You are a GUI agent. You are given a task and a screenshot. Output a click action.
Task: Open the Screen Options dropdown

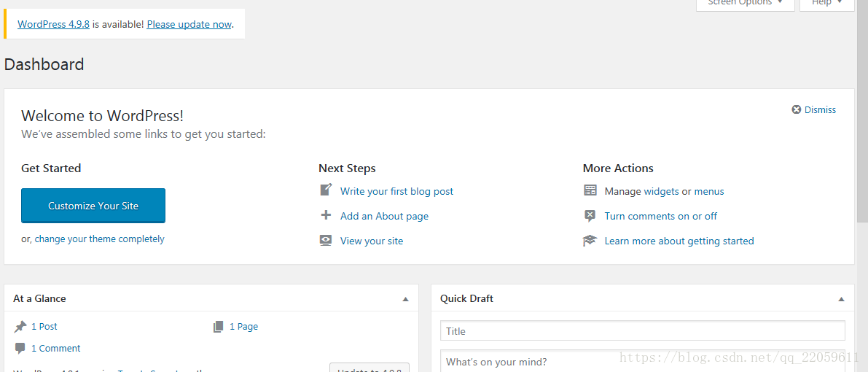745,4
